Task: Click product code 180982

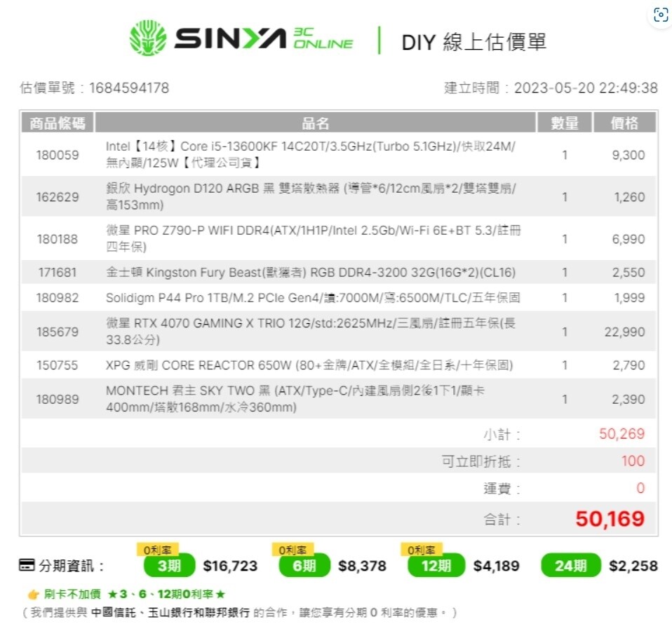Action: (x=58, y=298)
